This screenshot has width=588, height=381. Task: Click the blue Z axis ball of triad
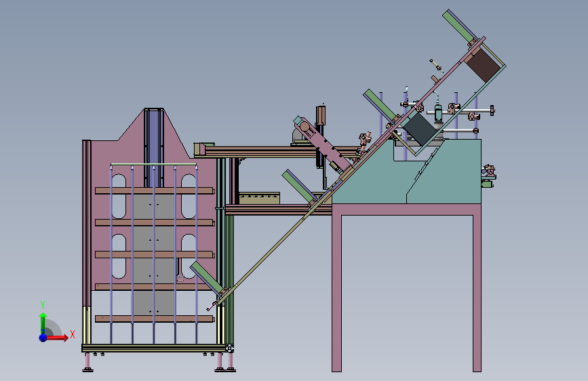pos(43,338)
